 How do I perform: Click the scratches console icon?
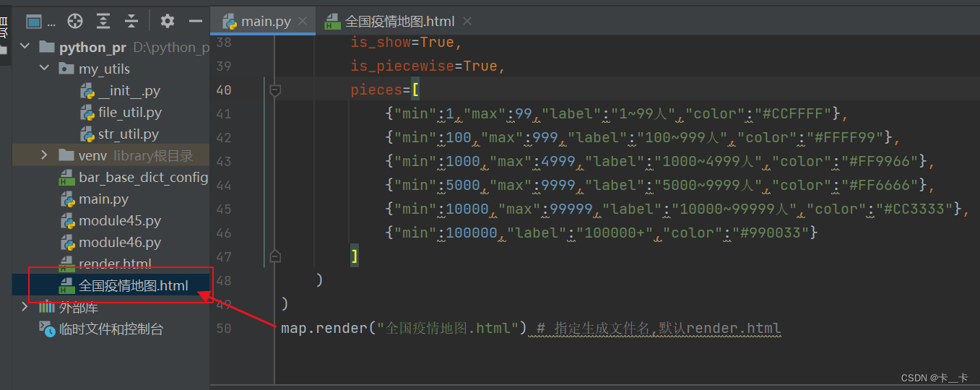point(47,329)
